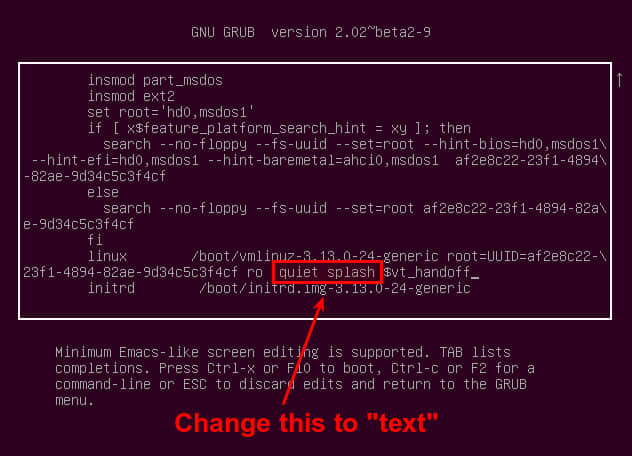Click the 'insmod ext2' line
The height and width of the screenshot is (456, 632).
131,96
